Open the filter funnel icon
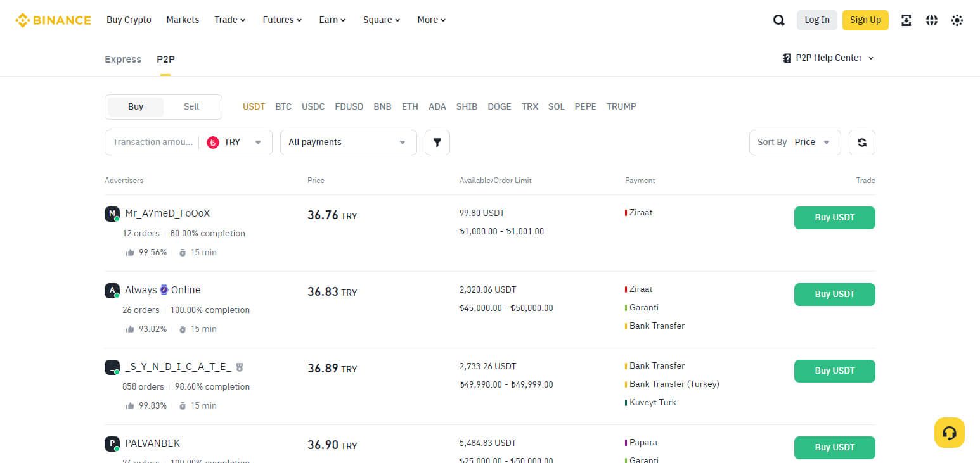980x463 pixels. click(x=437, y=143)
